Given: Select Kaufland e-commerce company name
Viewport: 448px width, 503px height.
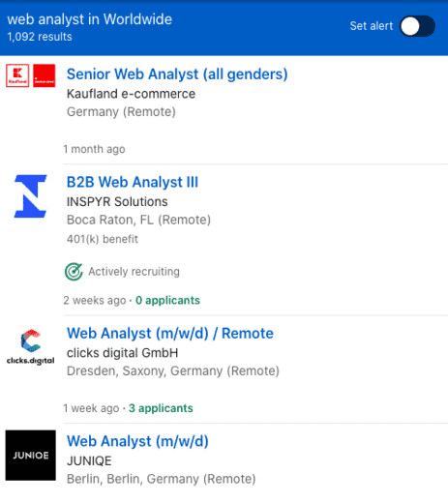Looking at the screenshot, I should pyautogui.click(x=131, y=94).
